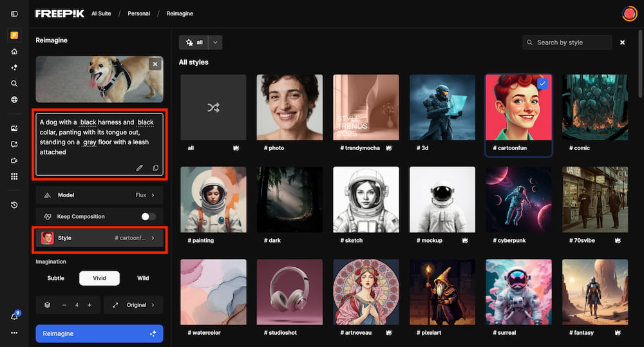644x347 pixels.
Task: Open Personal in the breadcrumb
Action: pos(138,14)
